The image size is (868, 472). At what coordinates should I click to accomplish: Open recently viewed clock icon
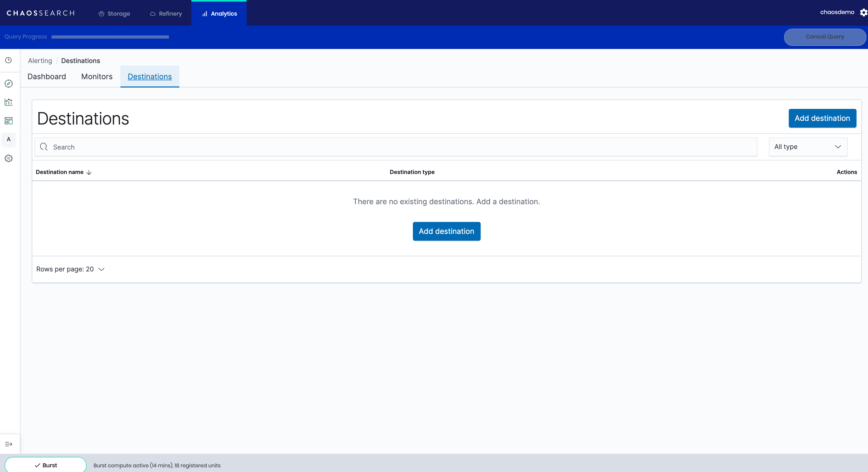(x=8, y=60)
